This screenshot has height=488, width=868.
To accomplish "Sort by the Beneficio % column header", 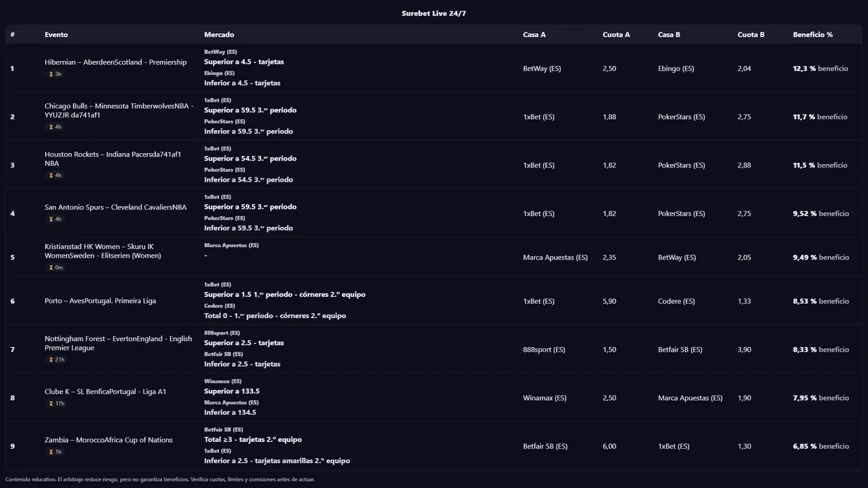I will click(812, 35).
